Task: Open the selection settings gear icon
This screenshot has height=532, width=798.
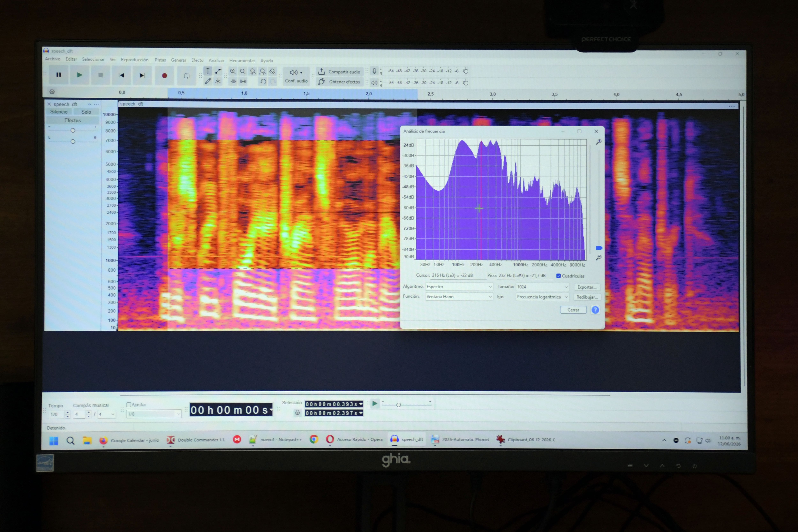Action: (x=297, y=413)
